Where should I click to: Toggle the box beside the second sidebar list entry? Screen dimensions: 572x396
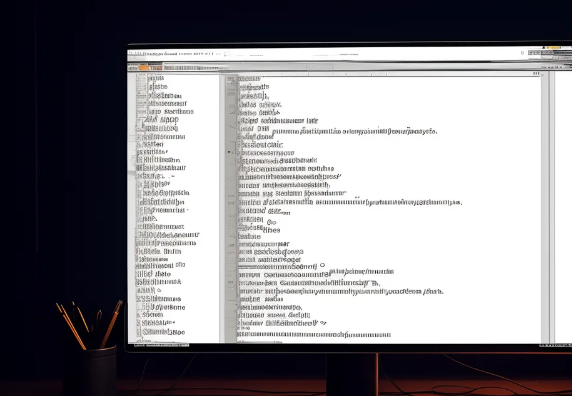[142, 87]
